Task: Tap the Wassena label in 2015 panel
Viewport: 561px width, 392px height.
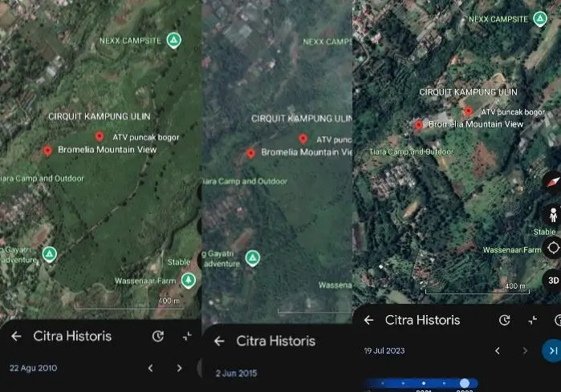Action: click(x=335, y=285)
